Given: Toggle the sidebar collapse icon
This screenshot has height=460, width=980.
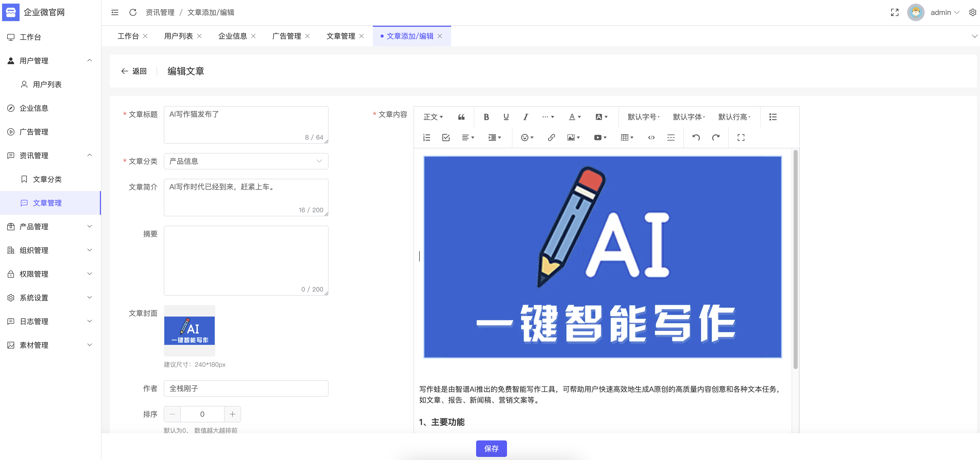Looking at the screenshot, I should click(115, 13).
